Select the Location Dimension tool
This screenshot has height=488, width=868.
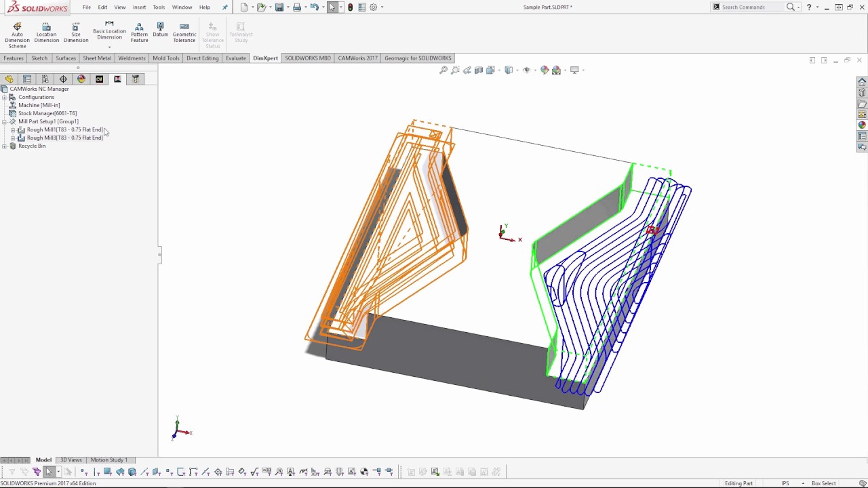[x=47, y=33]
